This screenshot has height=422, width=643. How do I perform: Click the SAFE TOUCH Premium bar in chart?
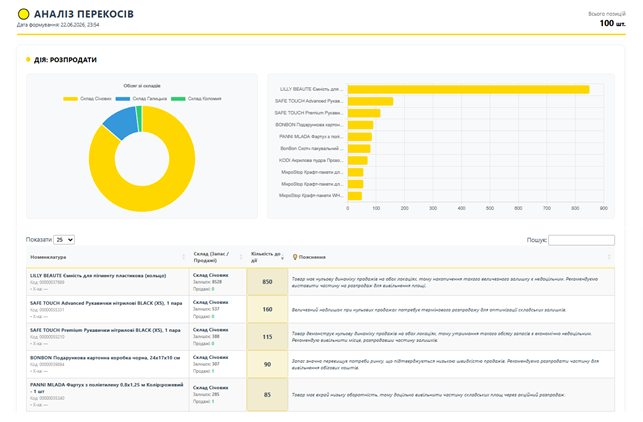click(x=364, y=113)
